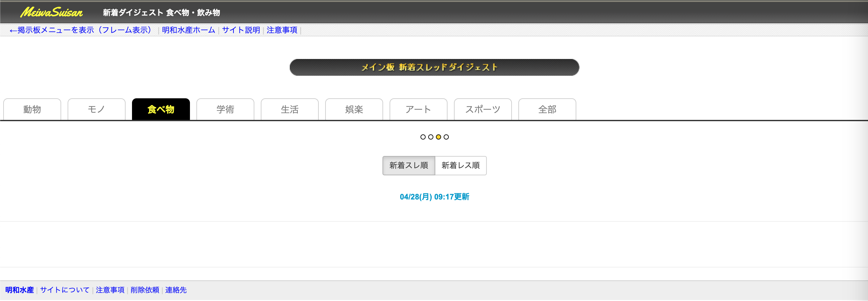Sort by 新着レス順

pos(461,166)
